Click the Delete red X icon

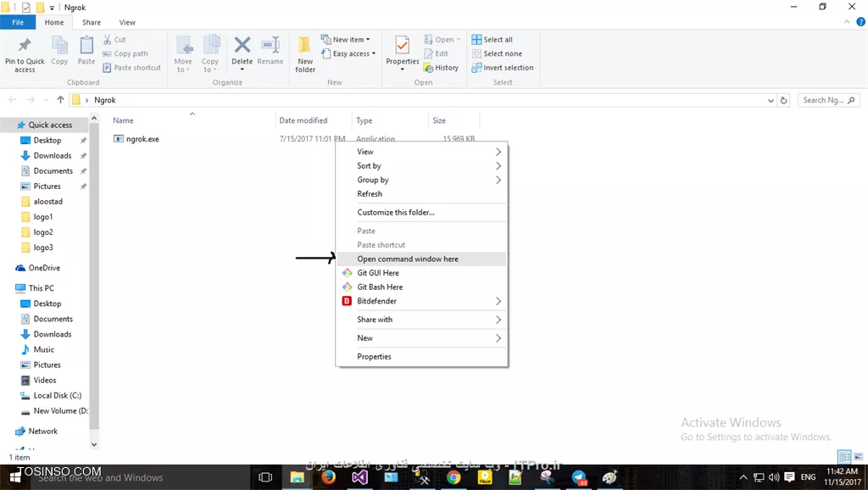click(x=242, y=45)
